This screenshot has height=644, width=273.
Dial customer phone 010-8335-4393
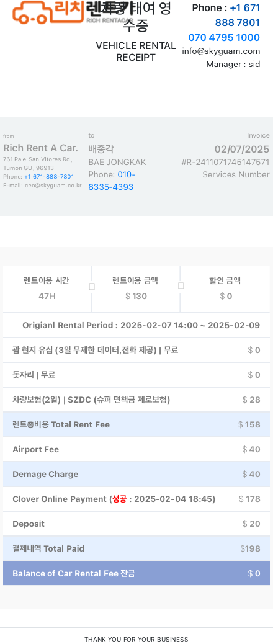[x=112, y=181]
